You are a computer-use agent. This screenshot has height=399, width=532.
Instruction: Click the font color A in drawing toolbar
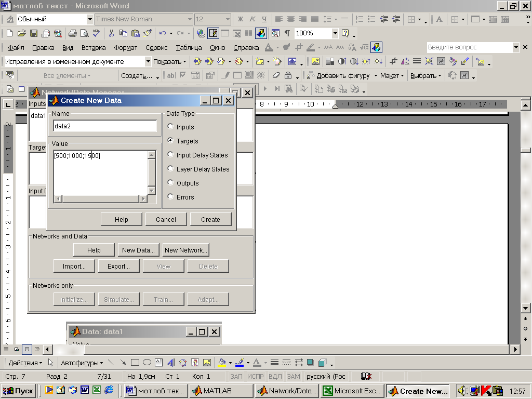[x=257, y=363]
